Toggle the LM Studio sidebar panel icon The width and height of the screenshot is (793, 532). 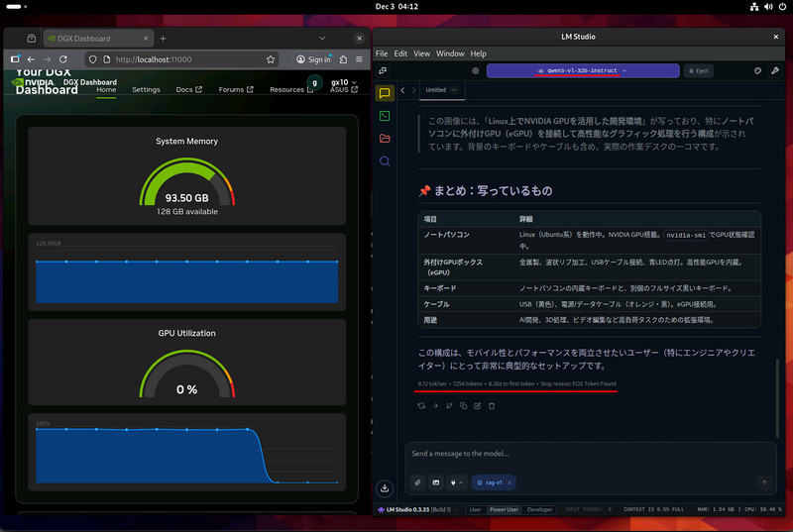click(x=383, y=70)
